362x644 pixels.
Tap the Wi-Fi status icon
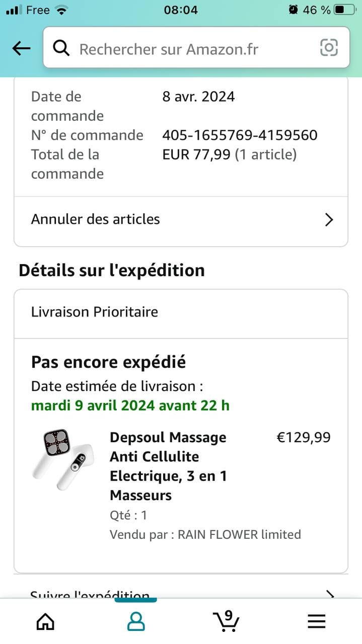click(x=62, y=10)
